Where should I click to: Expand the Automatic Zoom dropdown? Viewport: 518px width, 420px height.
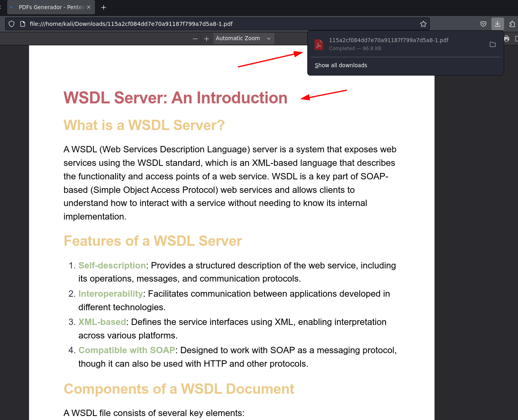click(x=243, y=39)
